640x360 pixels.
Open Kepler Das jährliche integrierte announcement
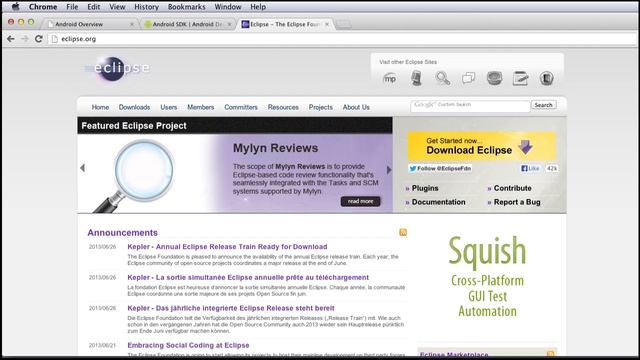231,308
